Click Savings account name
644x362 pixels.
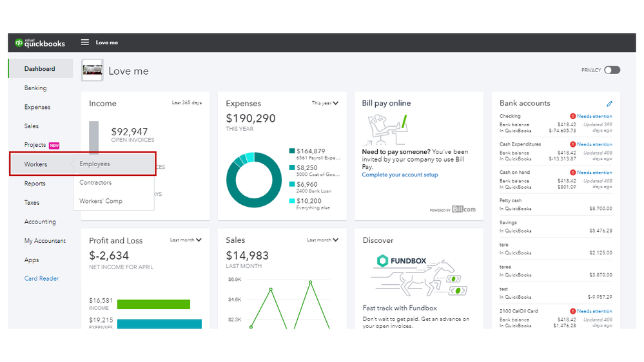pyautogui.click(x=508, y=222)
